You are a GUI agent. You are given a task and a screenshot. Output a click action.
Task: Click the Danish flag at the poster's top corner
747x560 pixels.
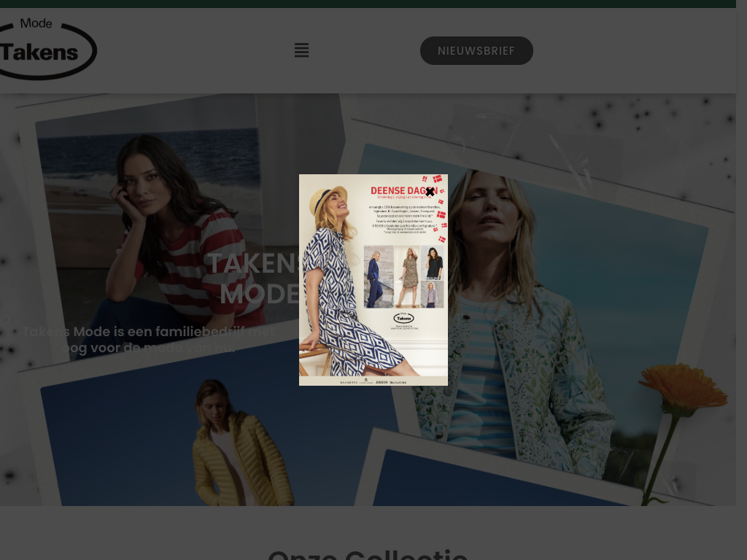(437, 179)
